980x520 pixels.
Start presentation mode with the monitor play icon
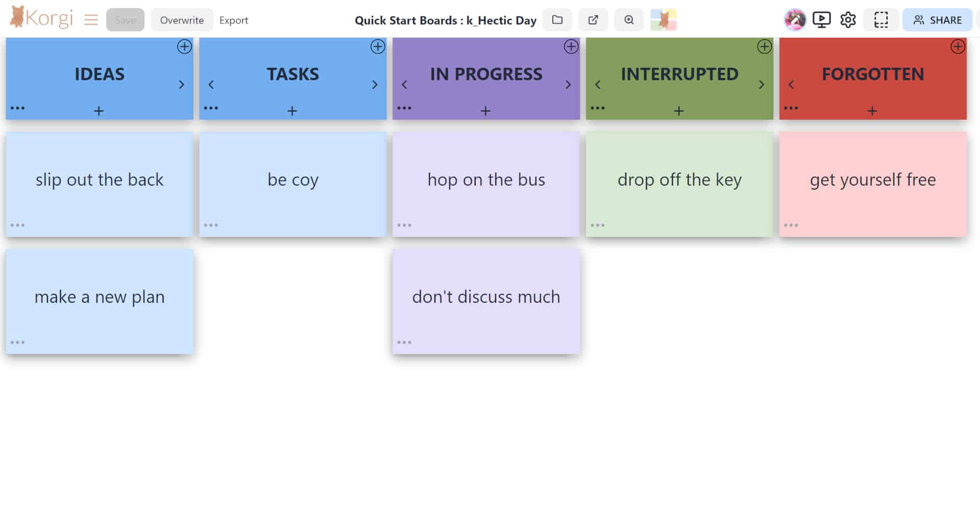pyautogui.click(x=821, y=20)
